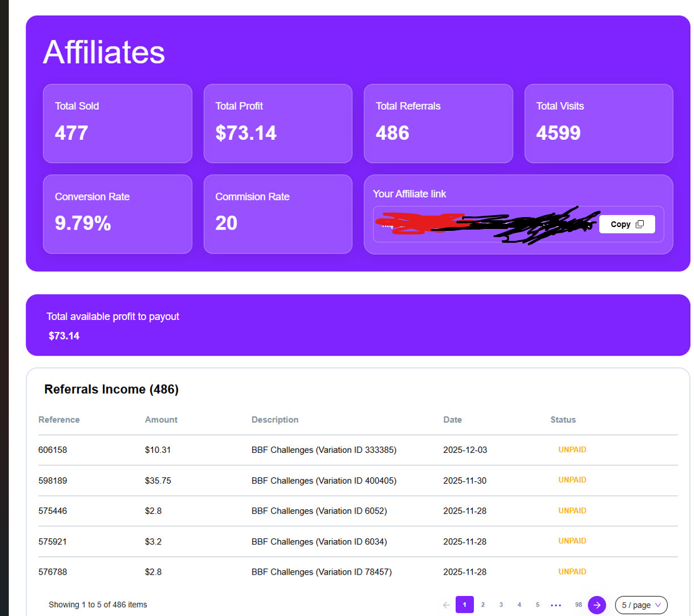Jump to page 3 of referrals
Image resolution: width=694 pixels, height=616 pixels.
point(501,605)
